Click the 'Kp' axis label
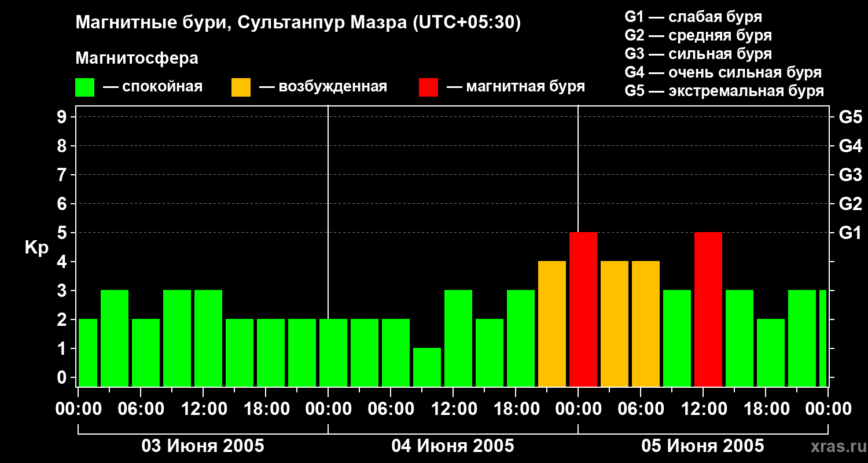Image resolution: width=868 pixels, height=463 pixels. [x=36, y=248]
